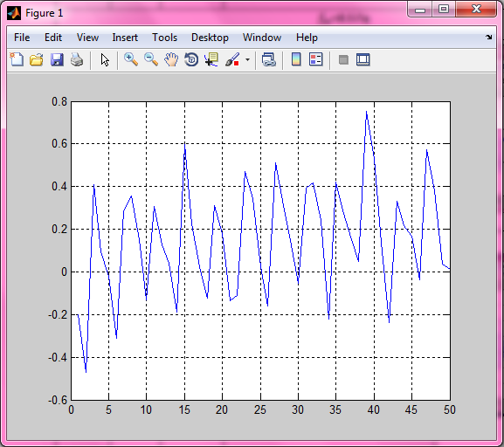Show Plot Tools and dock figure
This screenshot has width=504, height=447.
coord(363,59)
